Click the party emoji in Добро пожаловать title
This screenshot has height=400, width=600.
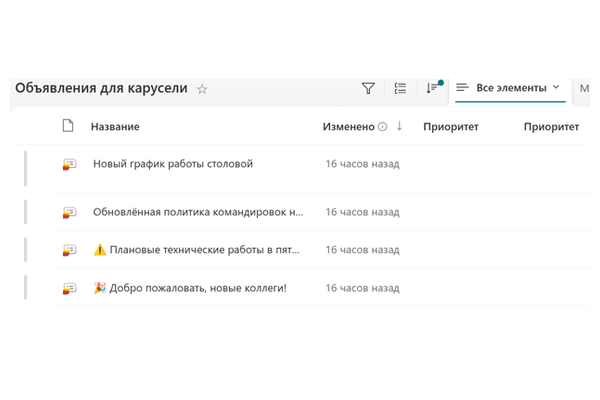[100, 287]
